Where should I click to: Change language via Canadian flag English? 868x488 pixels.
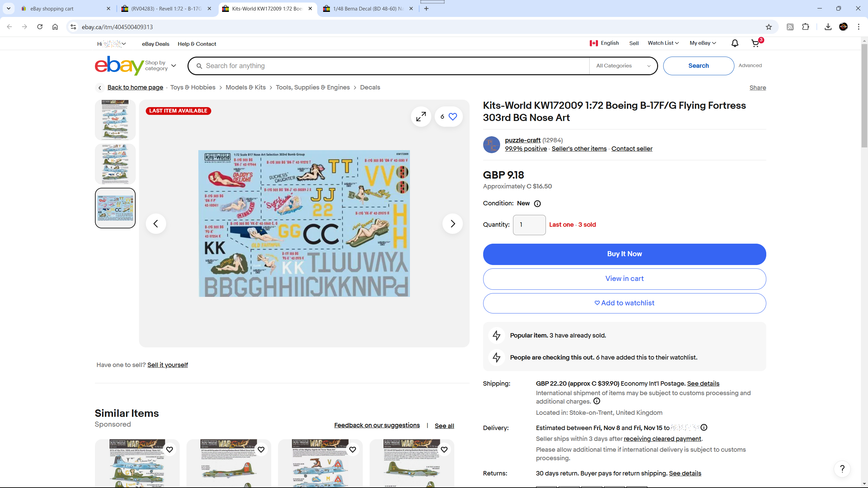click(x=604, y=43)
